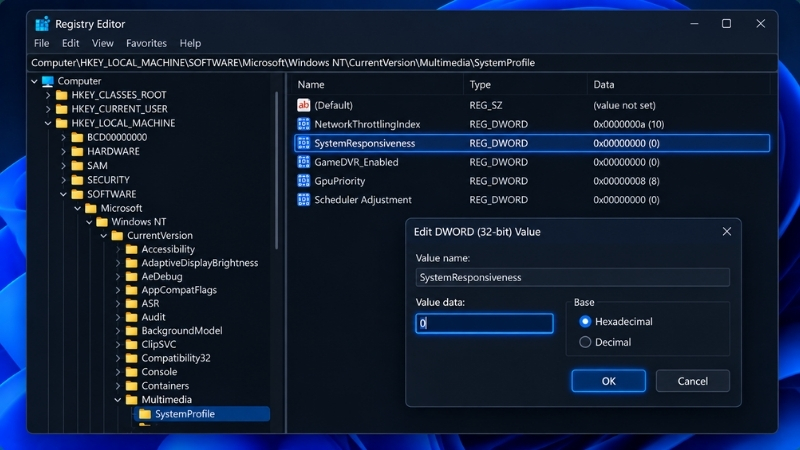Image resolution: width=800 pixels, height=450 pixels.
Task: Select the AdaptiveDisplayBrightness tree key
Action: point(199,263)
